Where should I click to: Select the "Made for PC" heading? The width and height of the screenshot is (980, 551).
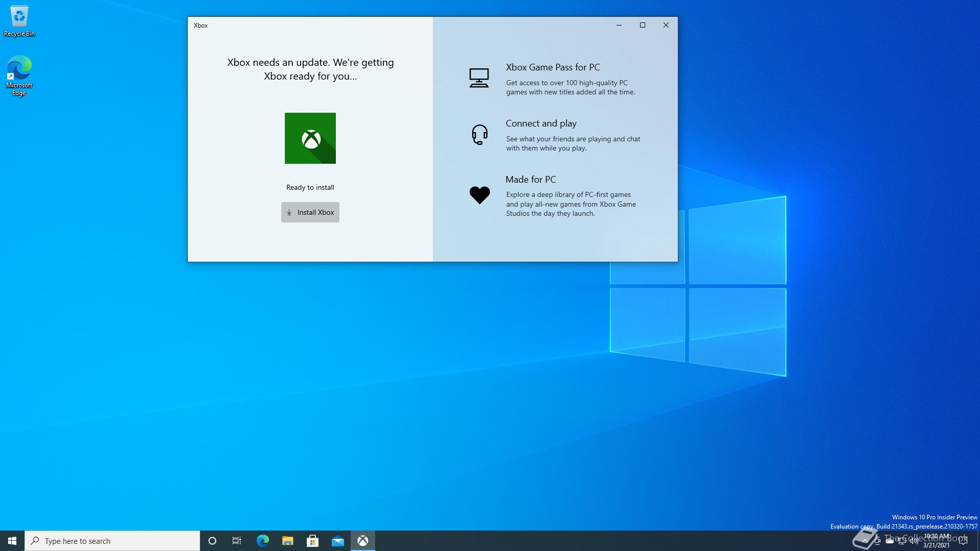tap(530, 180)
